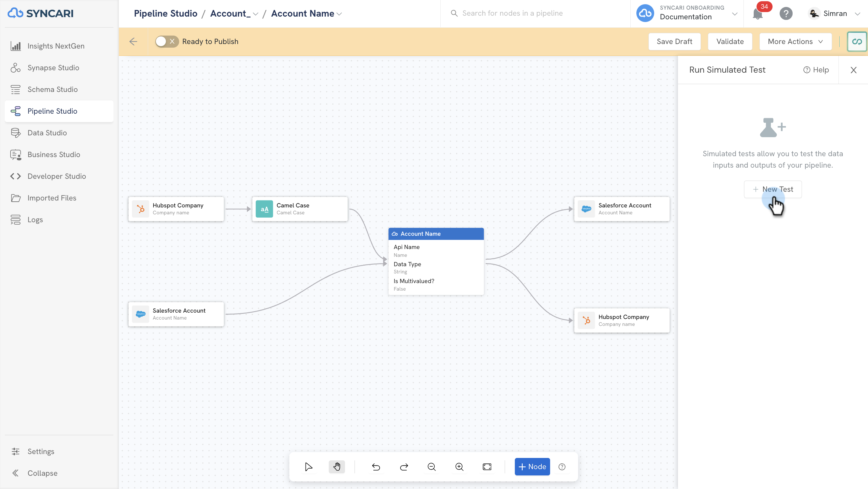Open Insights NextGen from the sidebar
The image size is (868, 489).
click(59, 46)
